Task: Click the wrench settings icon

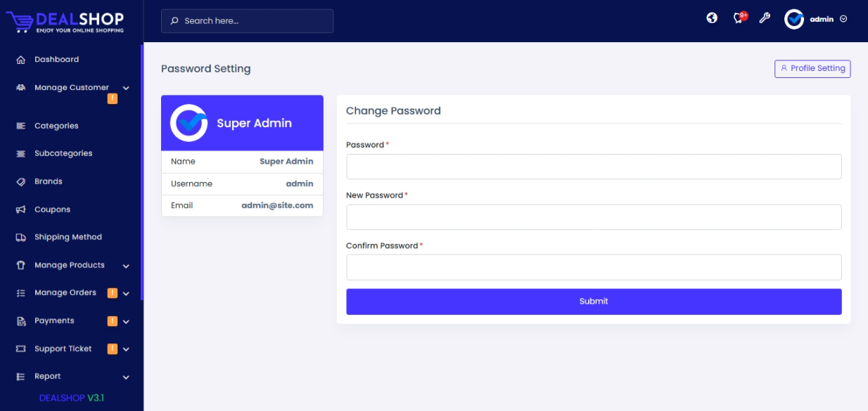Action: 765,18
